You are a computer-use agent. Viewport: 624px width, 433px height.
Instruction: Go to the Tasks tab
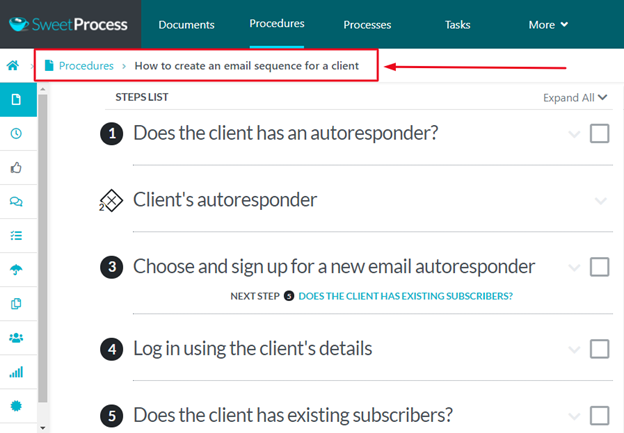(x=459, y=24)
